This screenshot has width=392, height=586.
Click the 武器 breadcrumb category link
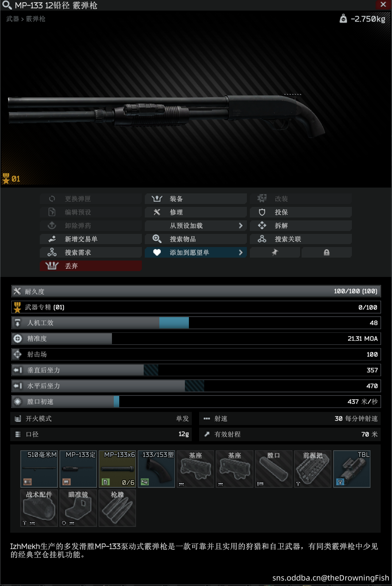pos(13,19)
